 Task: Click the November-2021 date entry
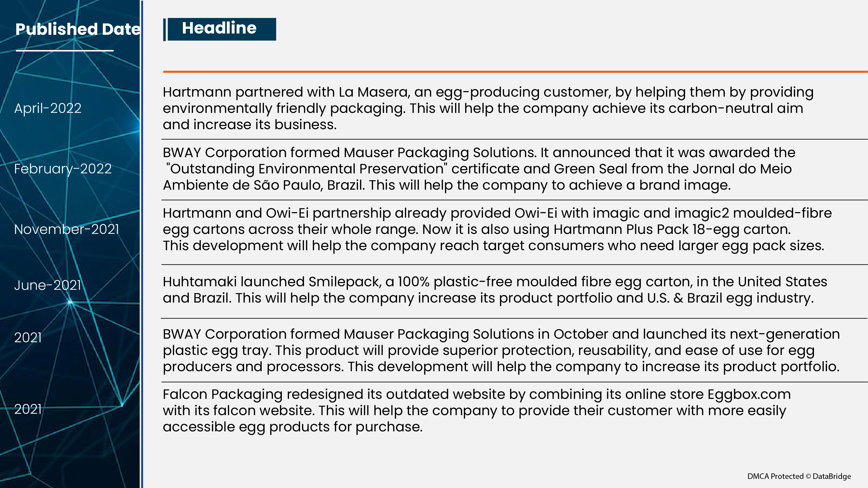tap(67, 229)
